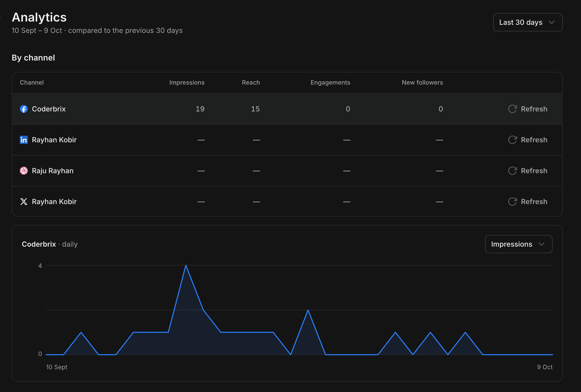Click the Coderbrix impressions value 19
Viewport: 581px width, 392px height.
pyautogui.click(x=200, y=109)
